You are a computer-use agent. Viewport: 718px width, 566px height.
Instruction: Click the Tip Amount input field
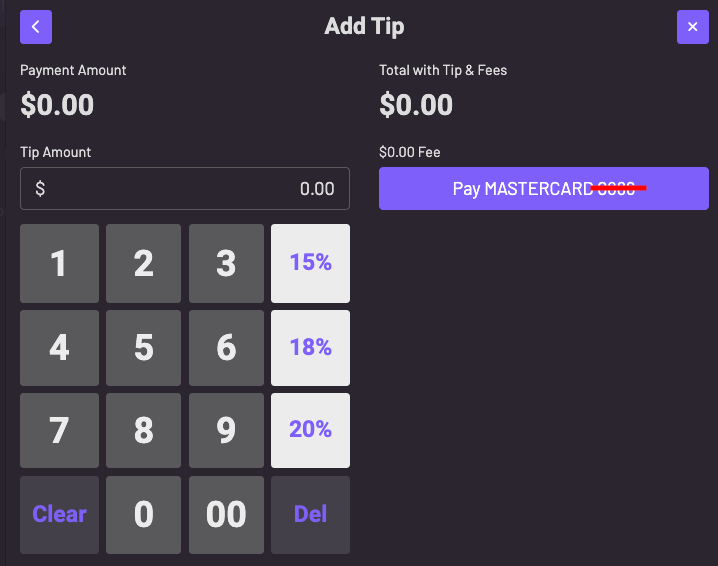pyautogui.click(x=185, y=188)
